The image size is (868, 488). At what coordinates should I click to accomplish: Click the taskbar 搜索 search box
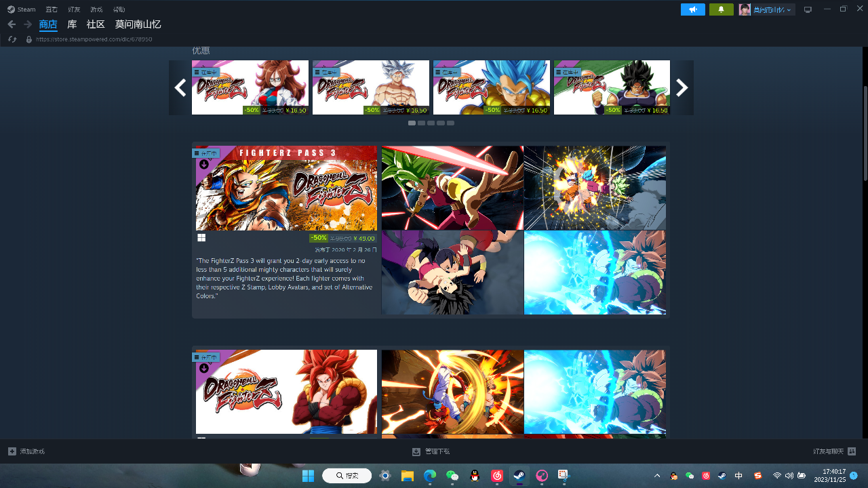click(x=347, y=476)
